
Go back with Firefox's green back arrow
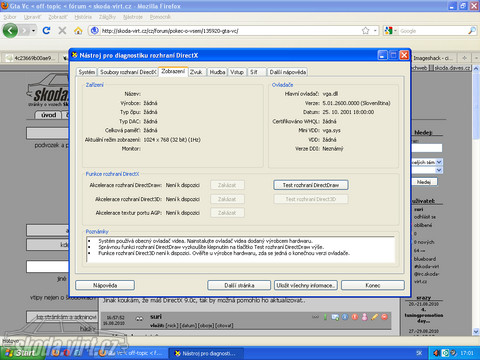tap(10, 31)
